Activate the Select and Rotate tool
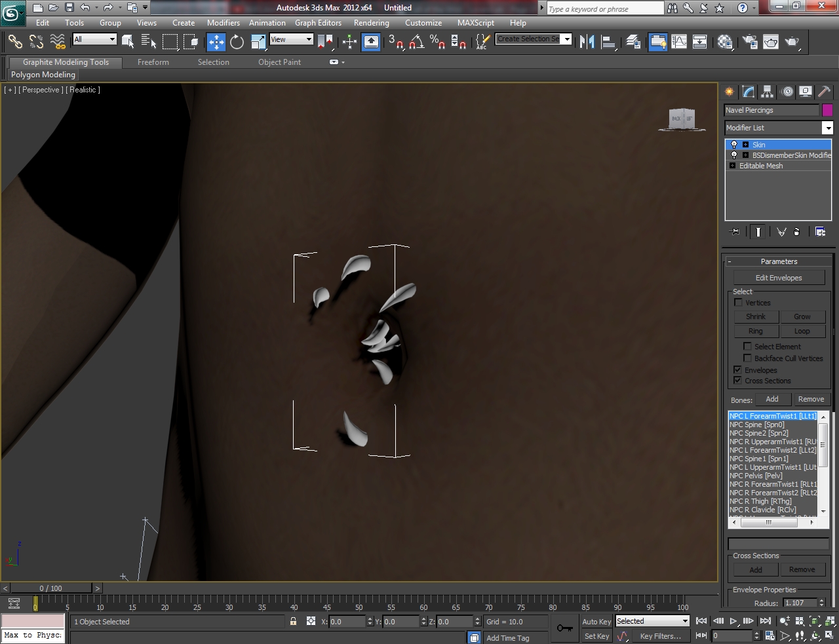This screenshot has width=839, height=644. (x=237, y=42)
